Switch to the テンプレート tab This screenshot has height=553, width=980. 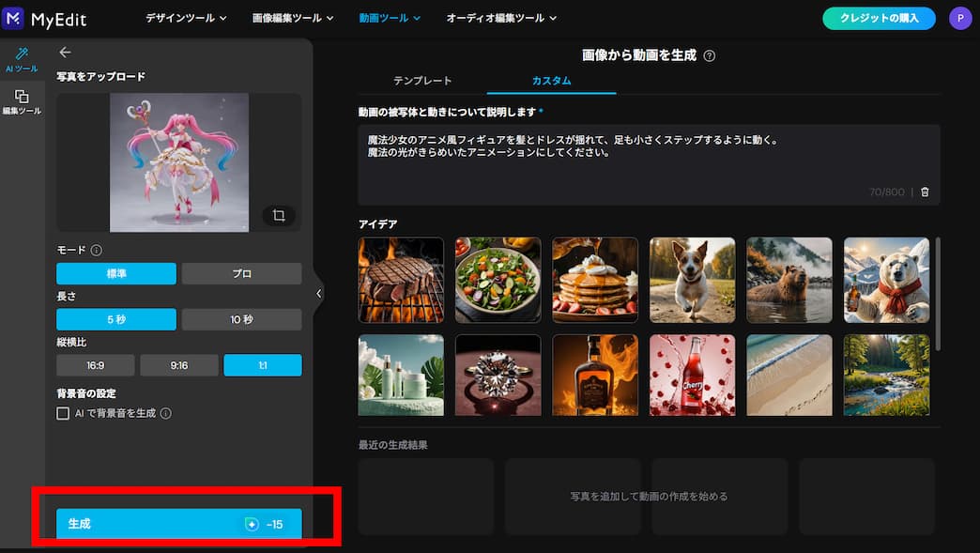422,81
